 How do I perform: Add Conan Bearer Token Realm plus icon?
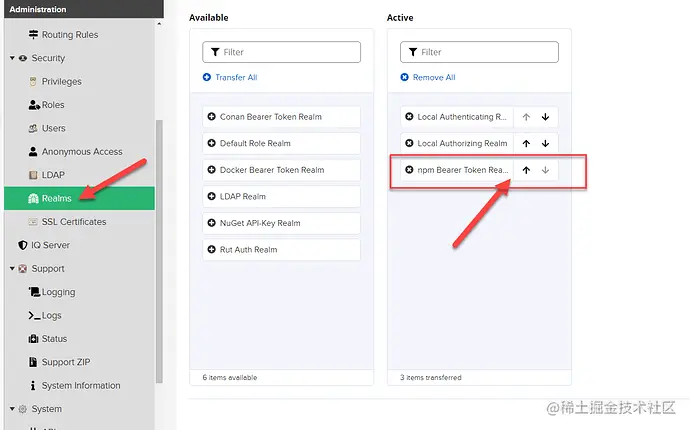pyautogui.click(x=211, y=117)
